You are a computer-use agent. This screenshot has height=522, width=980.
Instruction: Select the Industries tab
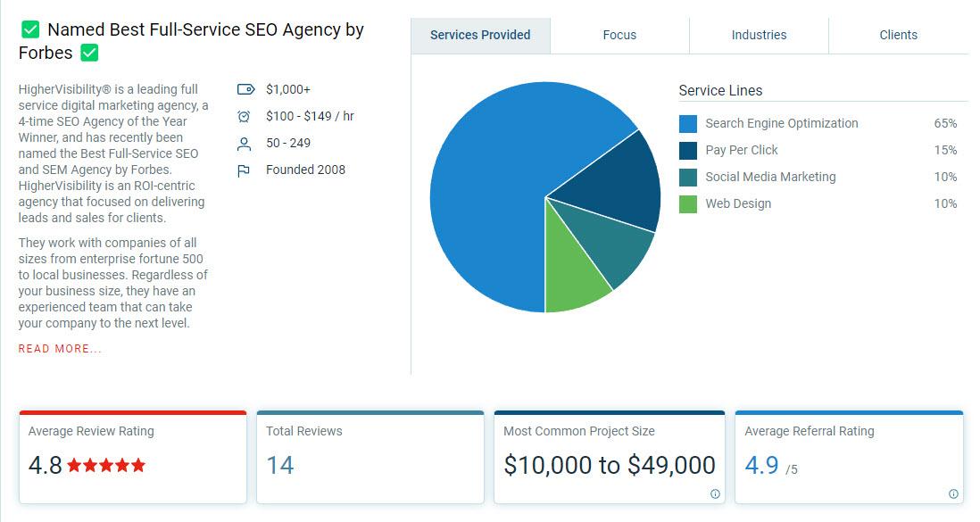tap(759, 36)
